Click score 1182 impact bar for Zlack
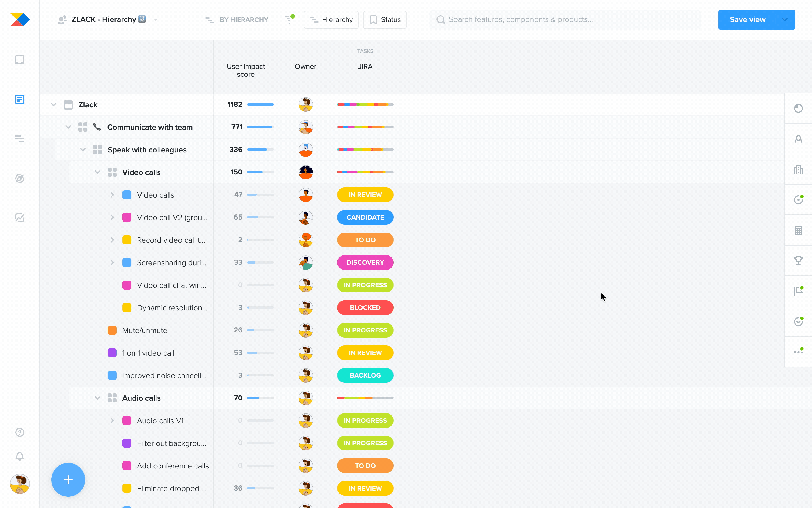Image resolution: width=812 pixels, height=508 pixels. [261, 104]
